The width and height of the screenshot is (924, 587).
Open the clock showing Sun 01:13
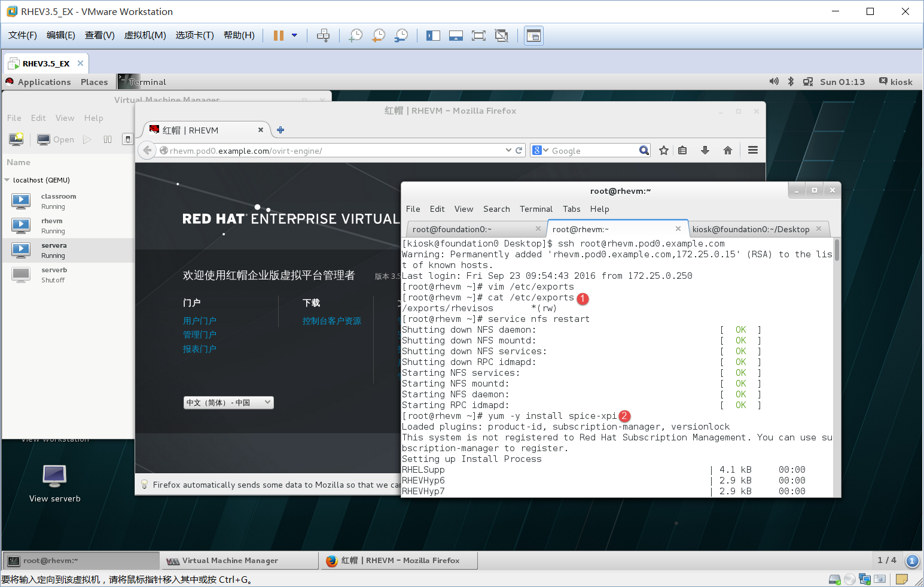[842, 82]
